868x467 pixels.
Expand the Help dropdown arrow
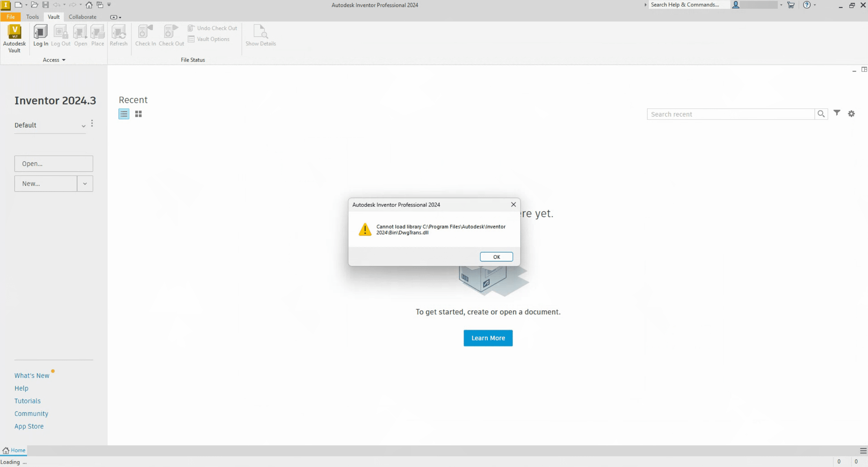tap(815, 5)
